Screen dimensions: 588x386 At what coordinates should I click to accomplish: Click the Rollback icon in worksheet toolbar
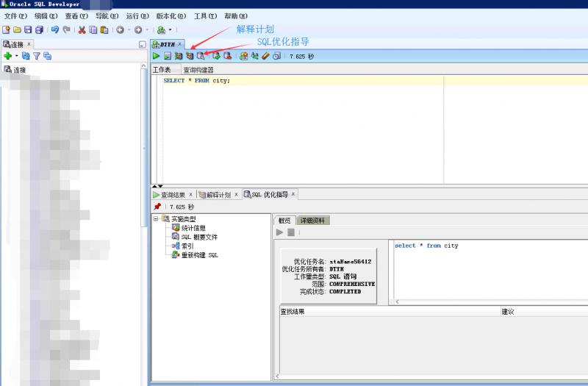coord(227,56)
